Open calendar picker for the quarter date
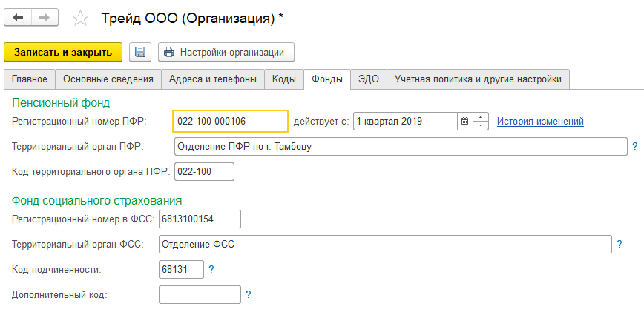This screenshot has width=644, height=315. point(464,121)
